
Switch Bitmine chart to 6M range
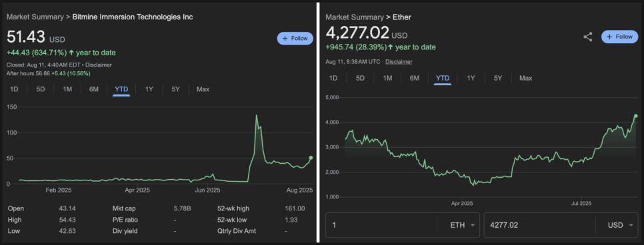click(94, 89)
